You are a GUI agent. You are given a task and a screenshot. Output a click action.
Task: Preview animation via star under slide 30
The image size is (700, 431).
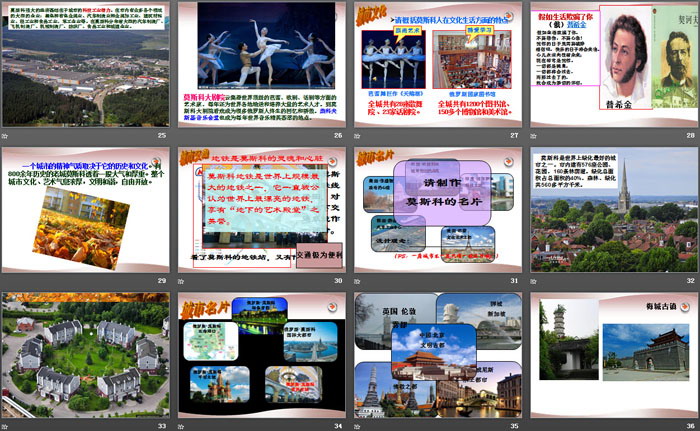(x=181, y=281)
